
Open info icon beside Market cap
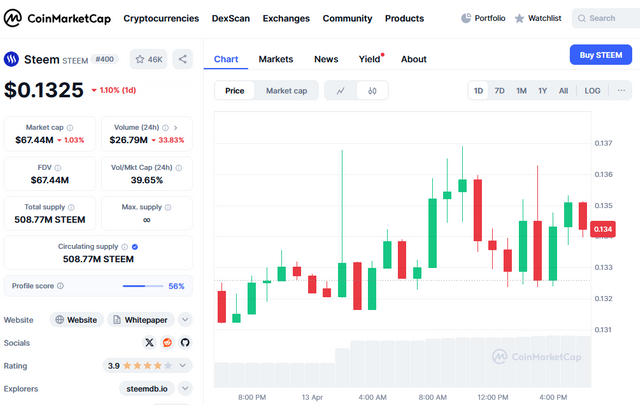[70, 128]
